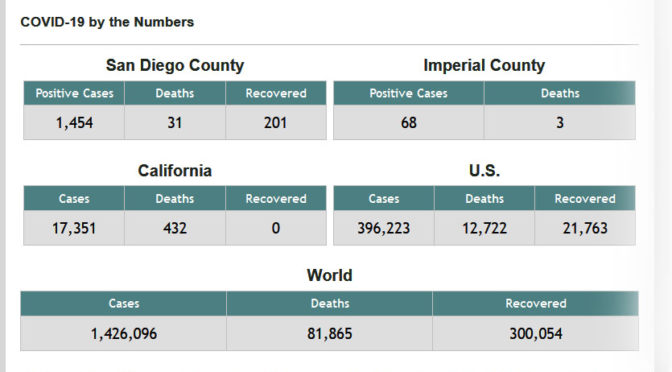Select U.S. deaths value 12,722

click(484, 228)
